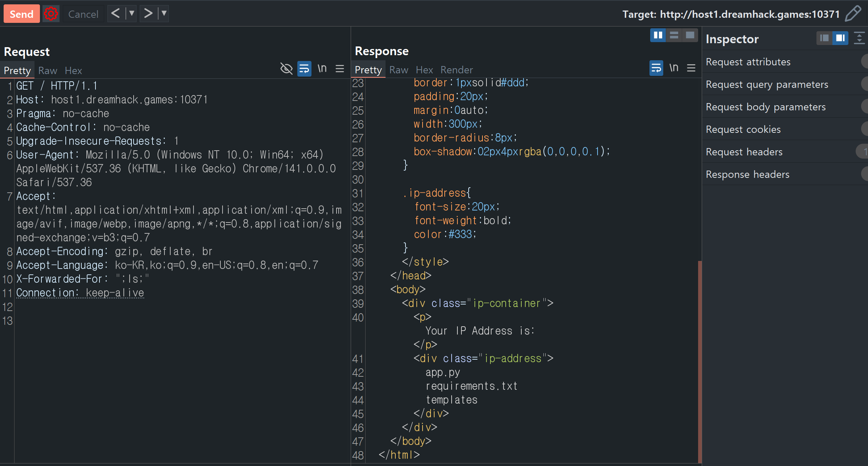Open history forward dropdown arrow
868x466 pixels.
pos(164,14)
